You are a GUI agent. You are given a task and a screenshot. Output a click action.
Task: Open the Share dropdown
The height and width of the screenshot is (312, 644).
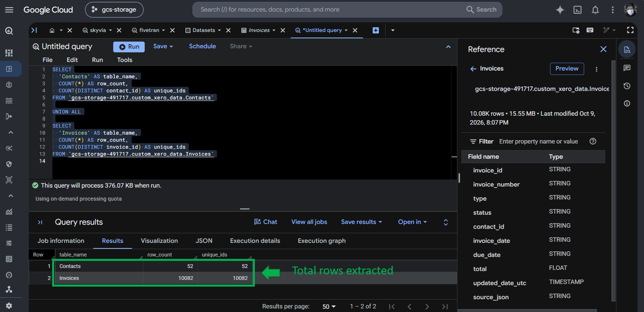tap(241, 47)
